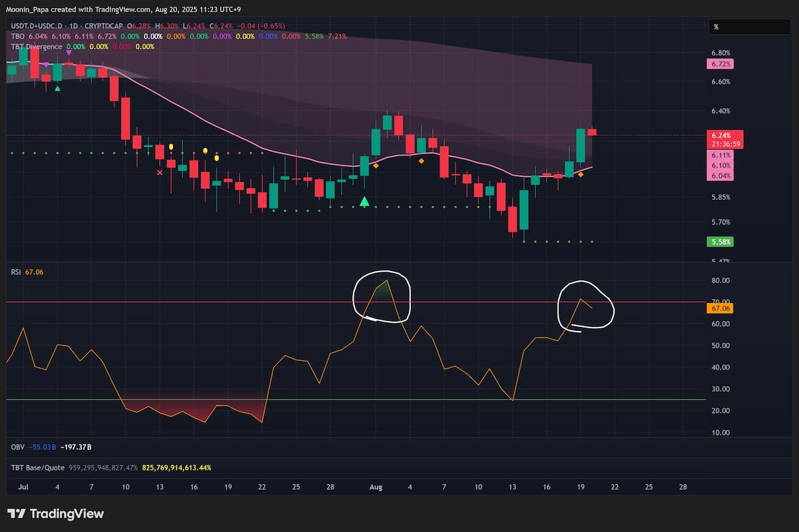Click the red X marker on chart
The height and width of the screenshot is (532, 799).
(x=160, y=173)
